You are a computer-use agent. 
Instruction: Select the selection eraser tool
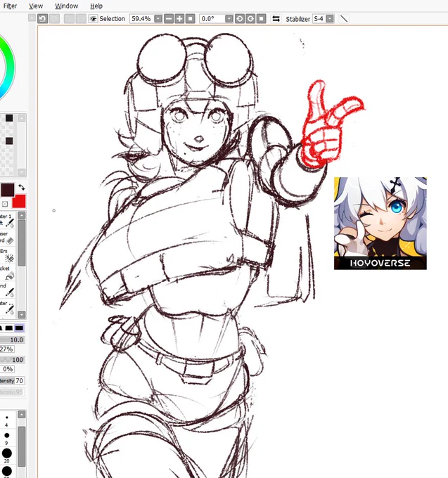(8, 255)
